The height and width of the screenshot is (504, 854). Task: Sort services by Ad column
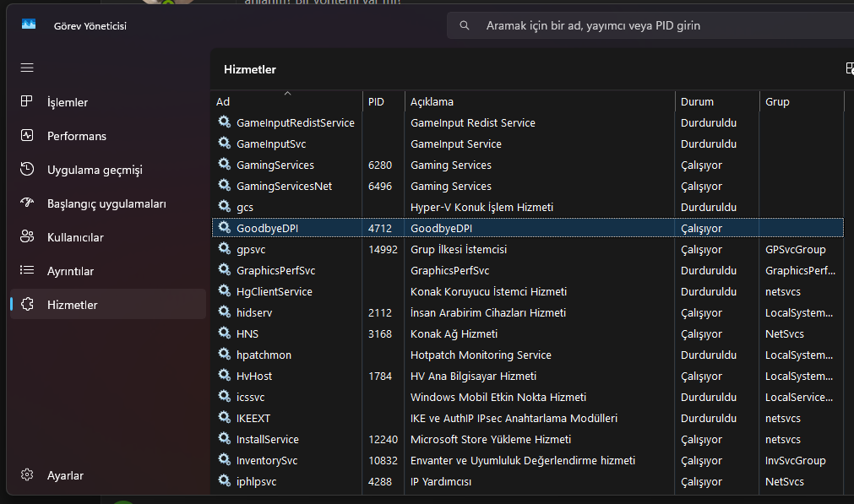(286, 101)
